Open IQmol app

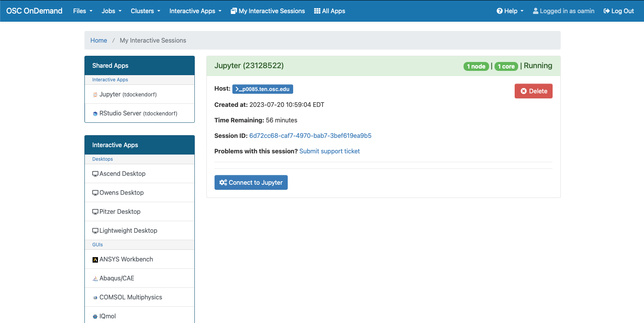click(139, 315)
